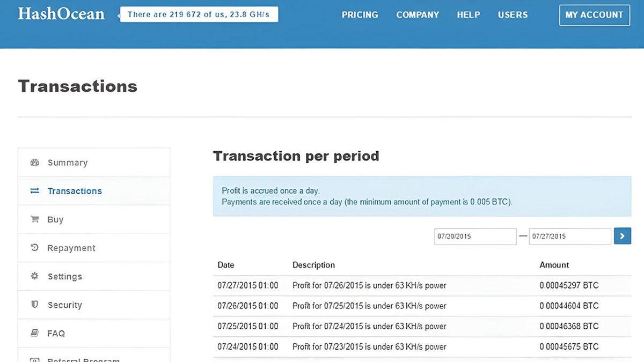Click the MY ACCOUNT button
This screenshot has width=644, height=362.
594,15
